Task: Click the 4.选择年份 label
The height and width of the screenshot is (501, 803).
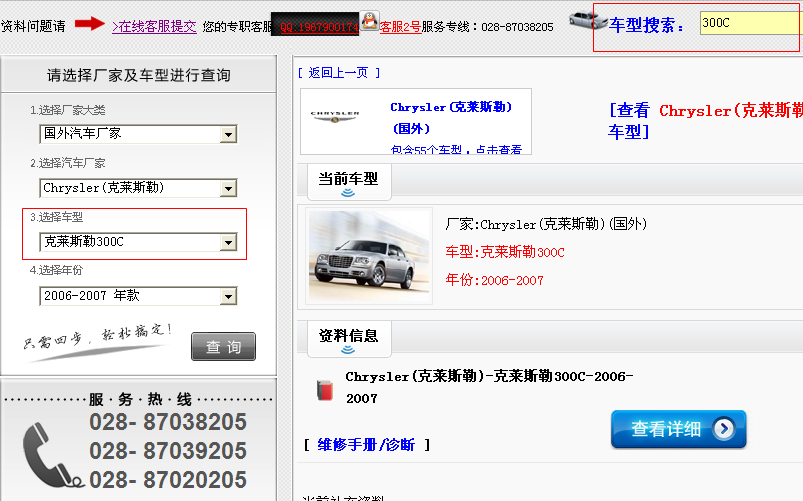Action: pyautogui.click(x=56, y=270)
